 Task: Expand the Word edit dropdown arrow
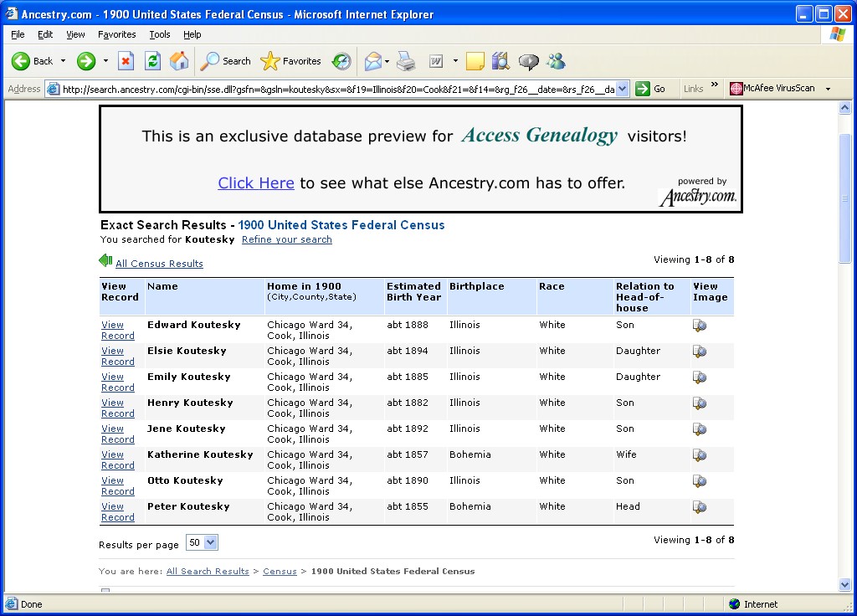click(x=455, y=60)
